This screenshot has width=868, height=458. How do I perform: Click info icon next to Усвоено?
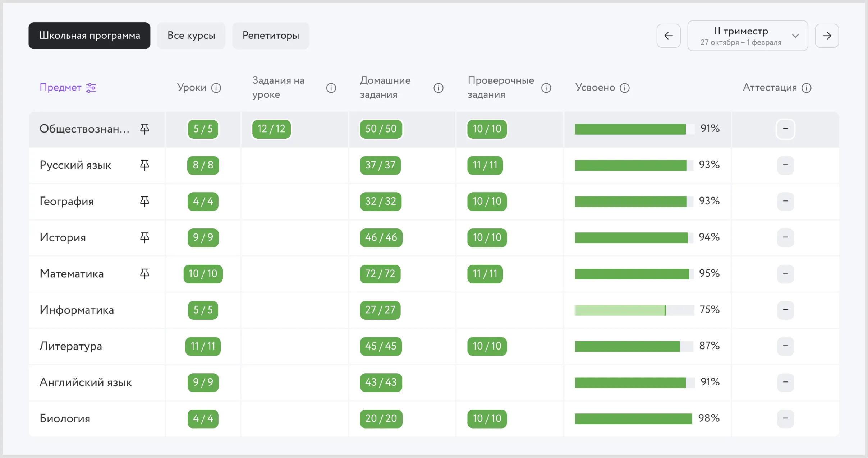625,88
